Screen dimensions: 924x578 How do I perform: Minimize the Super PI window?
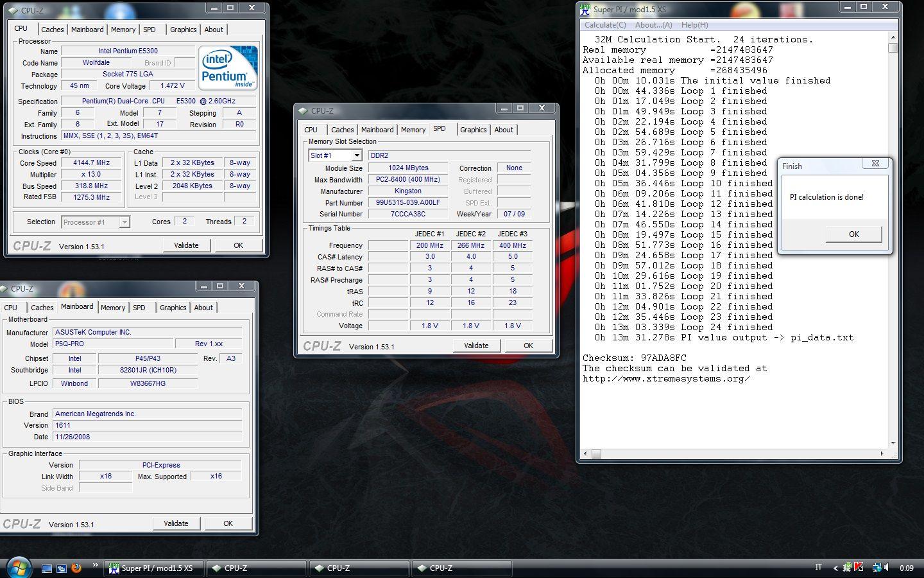click(x=847, y=7)
